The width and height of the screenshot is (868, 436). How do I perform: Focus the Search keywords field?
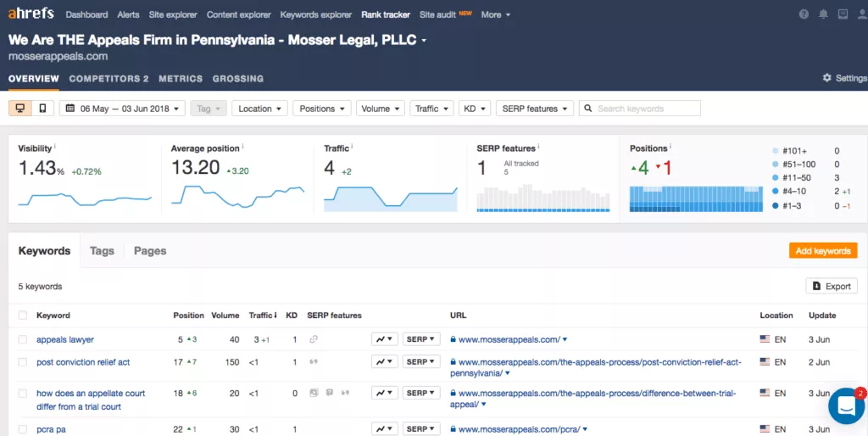pyautogui.click(x=639, y=108)
